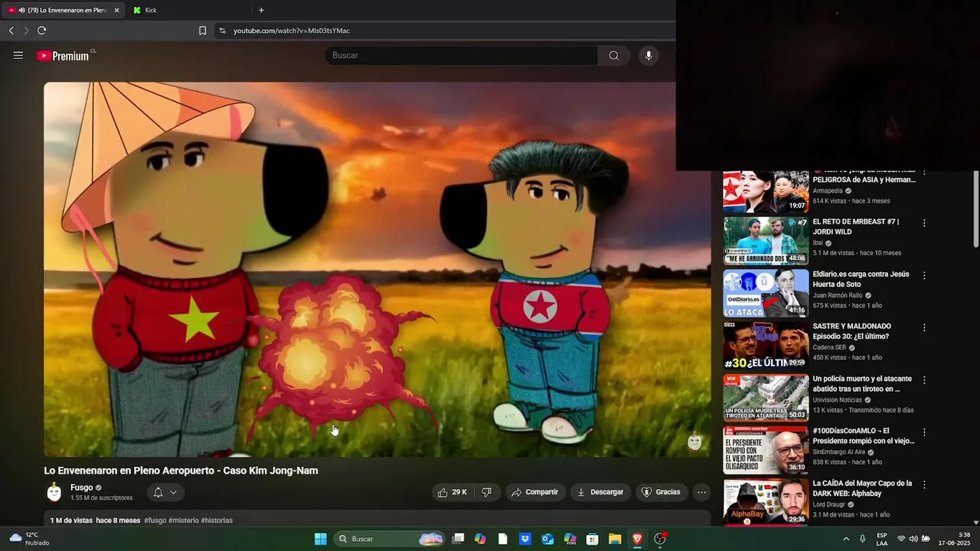
Task: Open EL RETO DE MRBEAST #7 thumbnail
Action: pyautogui.click(x=766, y=240)
